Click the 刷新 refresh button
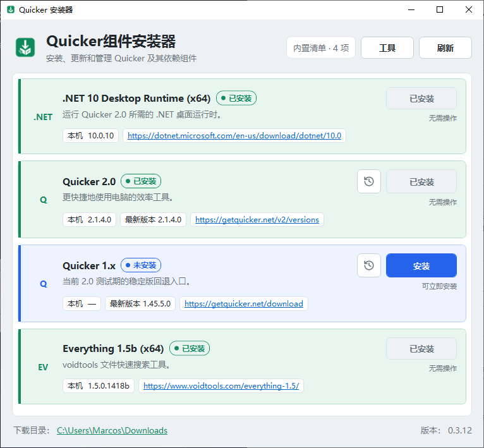484x448 pixels. (445, 47)
